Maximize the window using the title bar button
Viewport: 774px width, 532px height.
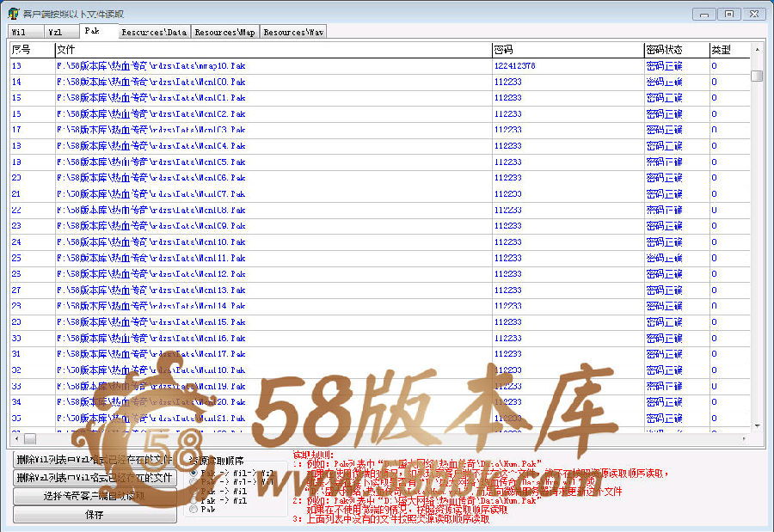(729, 14)
